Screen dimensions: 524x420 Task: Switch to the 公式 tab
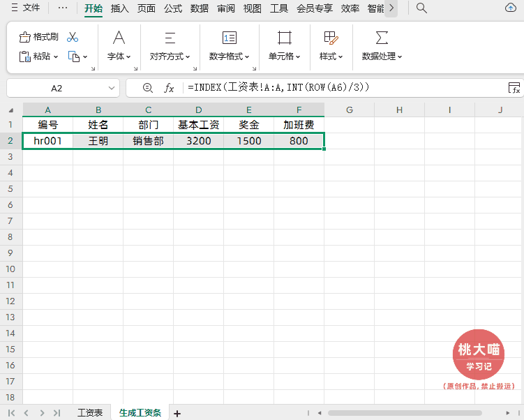[173, 8]
